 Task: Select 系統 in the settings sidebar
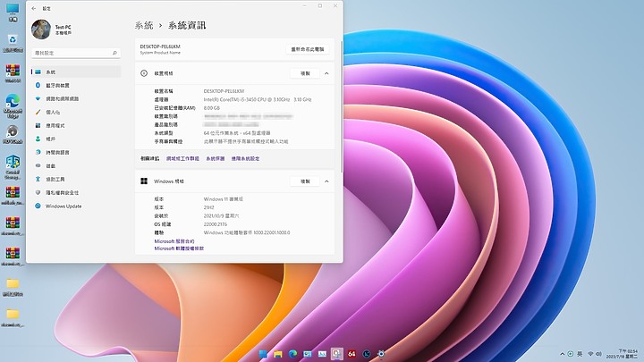tap(76, 72)
